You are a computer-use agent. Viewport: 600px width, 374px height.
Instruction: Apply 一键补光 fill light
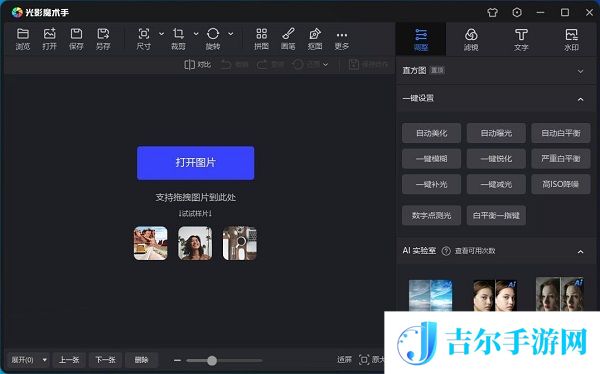432,184
